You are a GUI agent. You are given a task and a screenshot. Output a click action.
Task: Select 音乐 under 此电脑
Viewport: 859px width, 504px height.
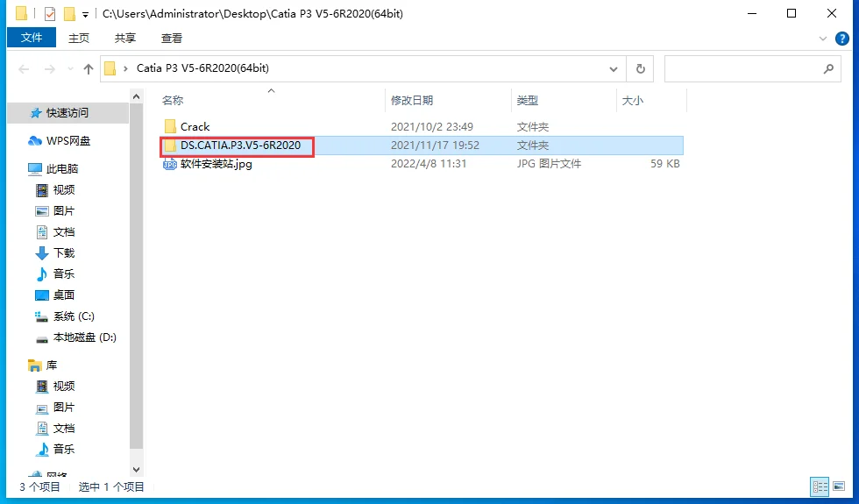(63, 273)
